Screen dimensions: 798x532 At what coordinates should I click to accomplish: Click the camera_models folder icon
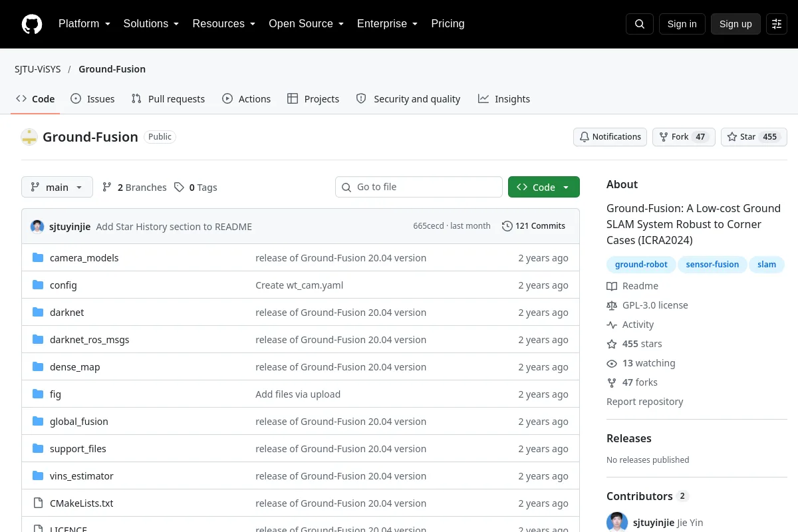[x=38, y=257]
